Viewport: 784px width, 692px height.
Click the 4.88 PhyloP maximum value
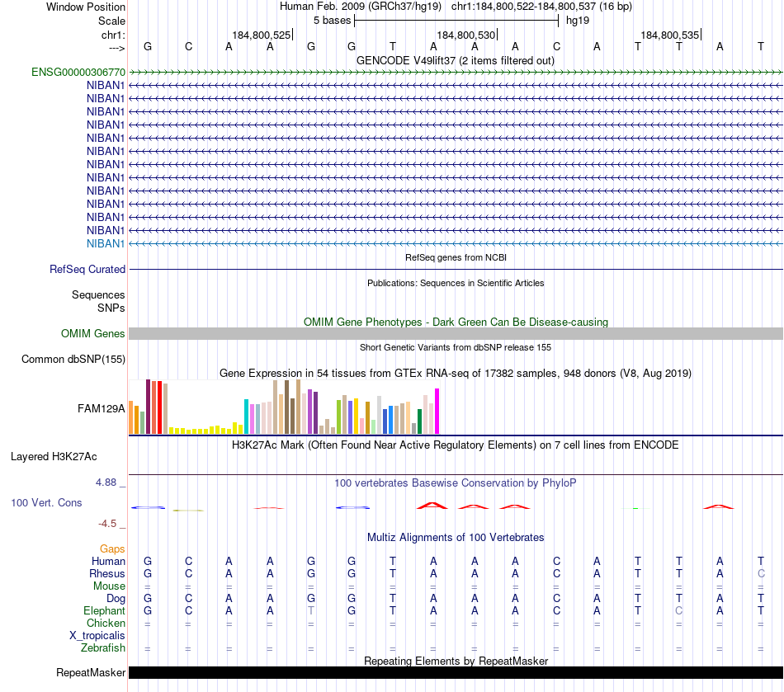point(106,483)
